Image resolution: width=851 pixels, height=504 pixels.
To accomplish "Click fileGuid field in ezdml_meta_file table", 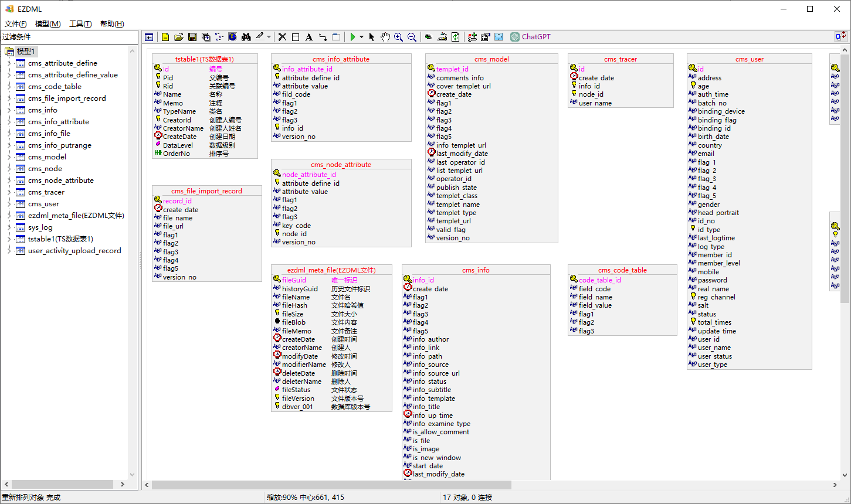I will pos(294,280).
